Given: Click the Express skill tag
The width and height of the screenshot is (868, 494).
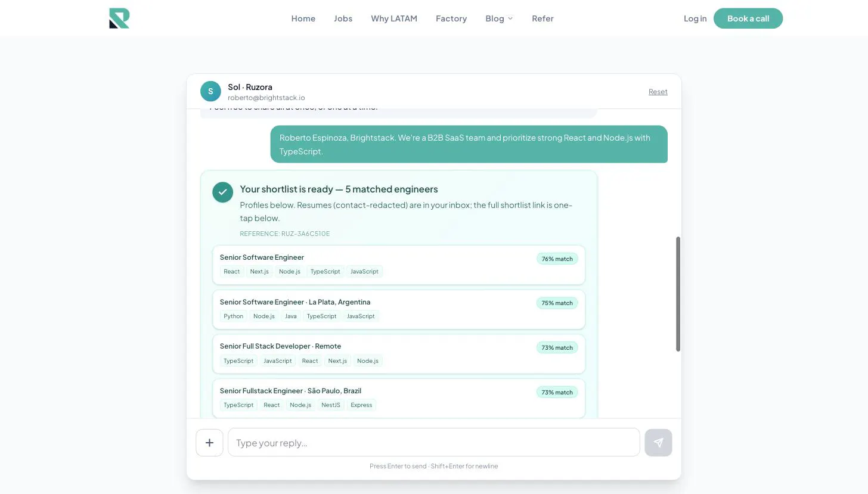Looking at the screenshot, I should coord(361,405).
